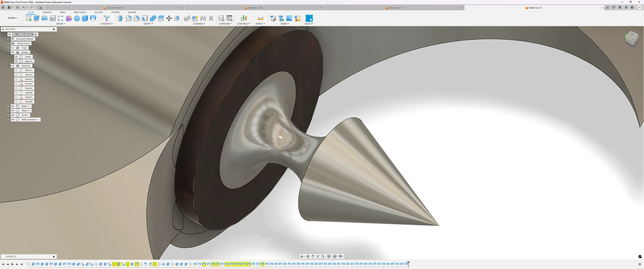This screenshot has width=644, height=269.
Task: Hide the Shaft:1 component
Action: click(x=13, y=115)
